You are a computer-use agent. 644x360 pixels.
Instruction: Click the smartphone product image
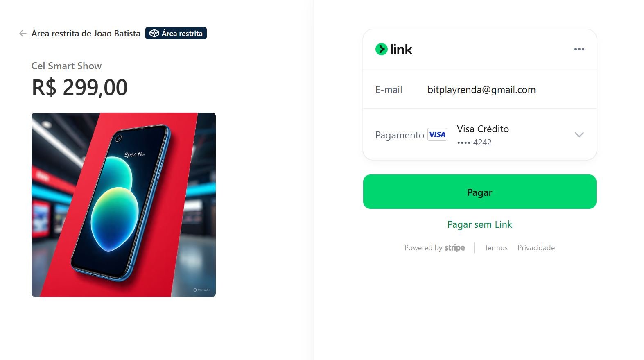(124, 205)
